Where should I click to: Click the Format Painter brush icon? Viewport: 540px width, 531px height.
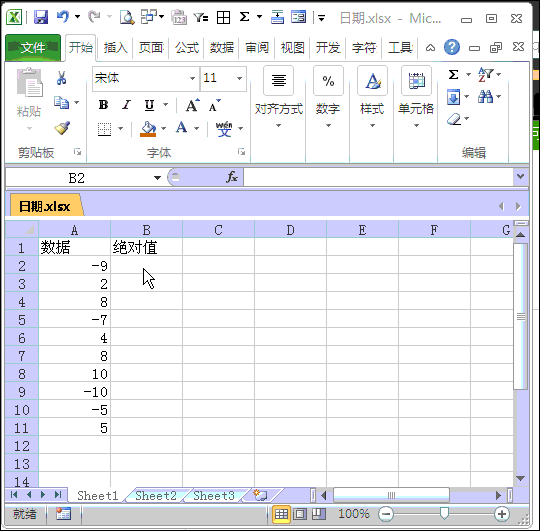(x=62, y=128)
